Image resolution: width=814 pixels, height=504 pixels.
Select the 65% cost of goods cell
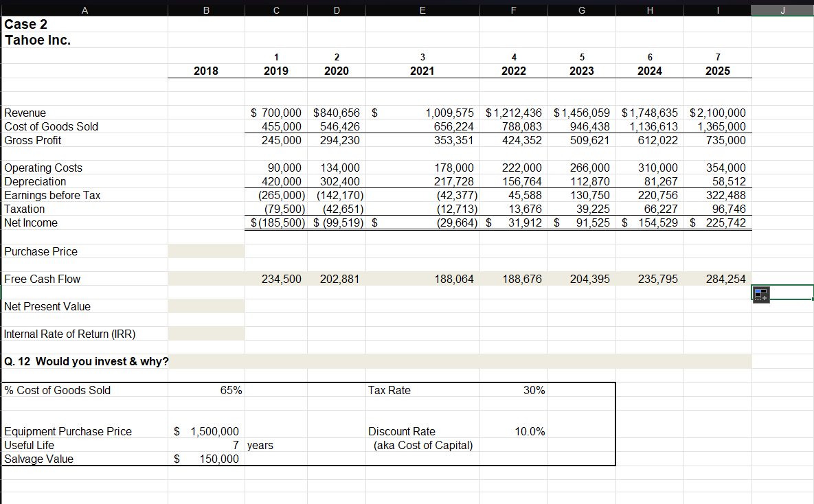(206, 390)
